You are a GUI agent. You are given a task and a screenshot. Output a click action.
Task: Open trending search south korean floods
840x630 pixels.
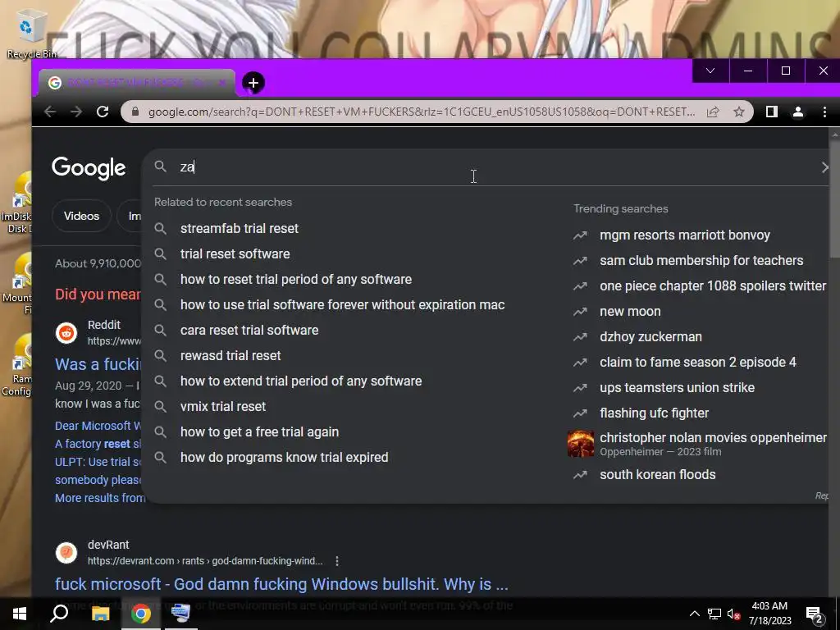point(657,475)
